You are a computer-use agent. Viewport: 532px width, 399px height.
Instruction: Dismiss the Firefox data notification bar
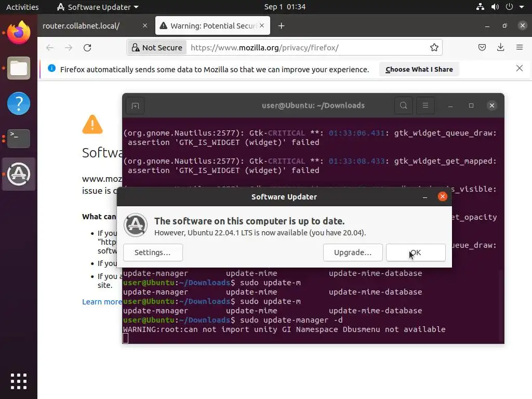click(x=520, y=68)
